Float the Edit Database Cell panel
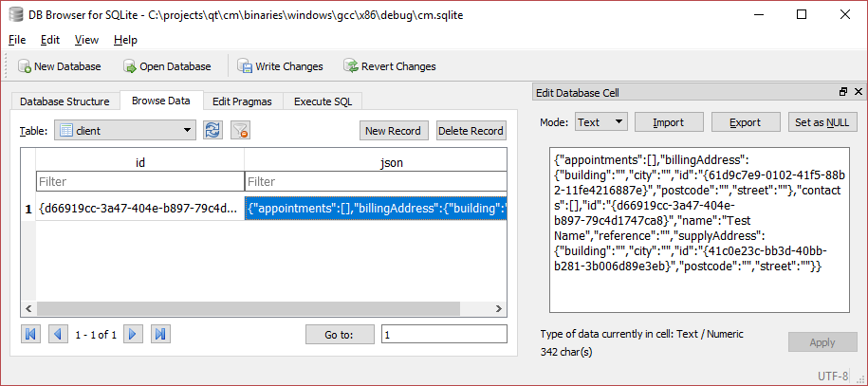 click(x=843, y=93)
